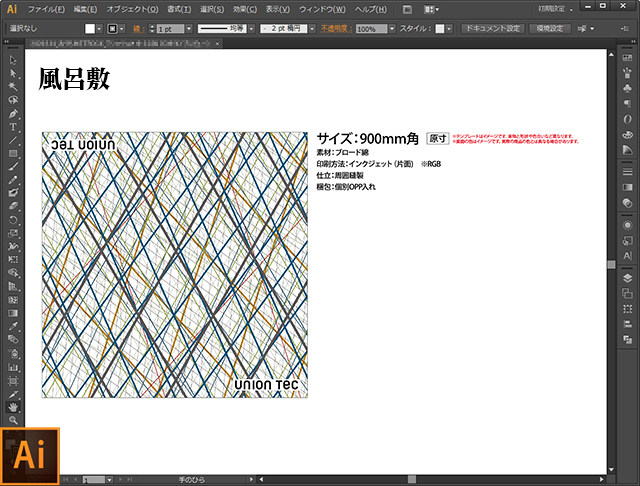Open the artboard number dropdown in status bar
The width and height of the screenshot is (640, 486).
(x=109, y=480)
